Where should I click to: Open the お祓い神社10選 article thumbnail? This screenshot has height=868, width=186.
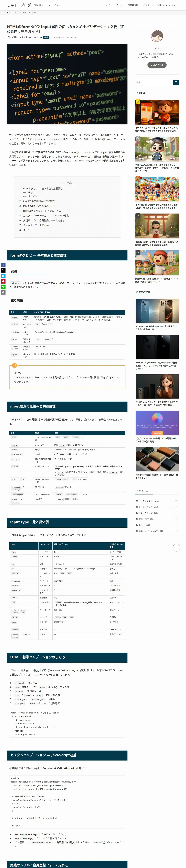157,226
